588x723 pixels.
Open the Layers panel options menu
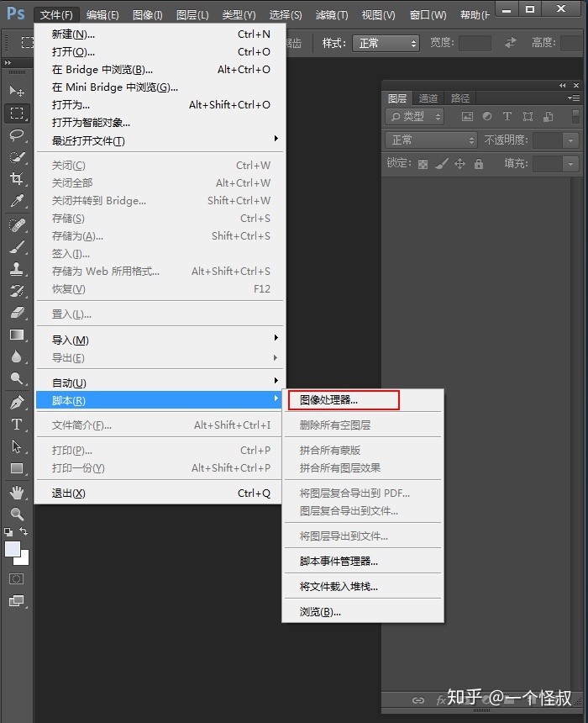[x=574, y=98]
